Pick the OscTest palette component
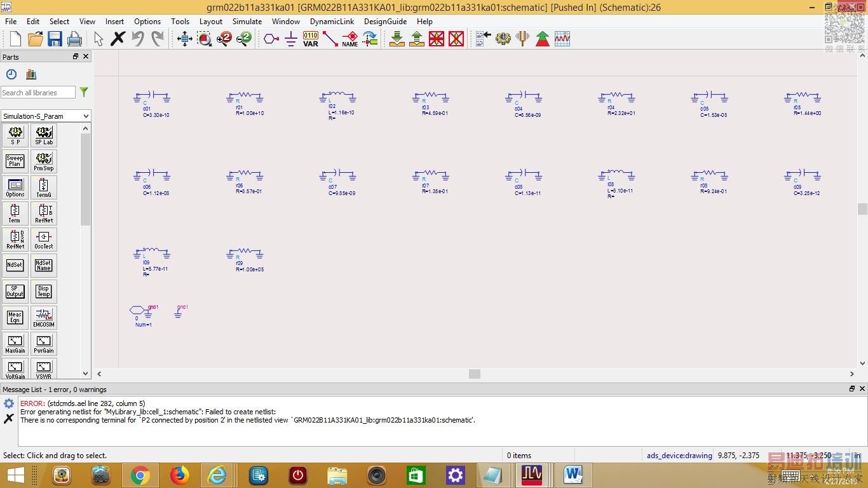 pos(44,240)
